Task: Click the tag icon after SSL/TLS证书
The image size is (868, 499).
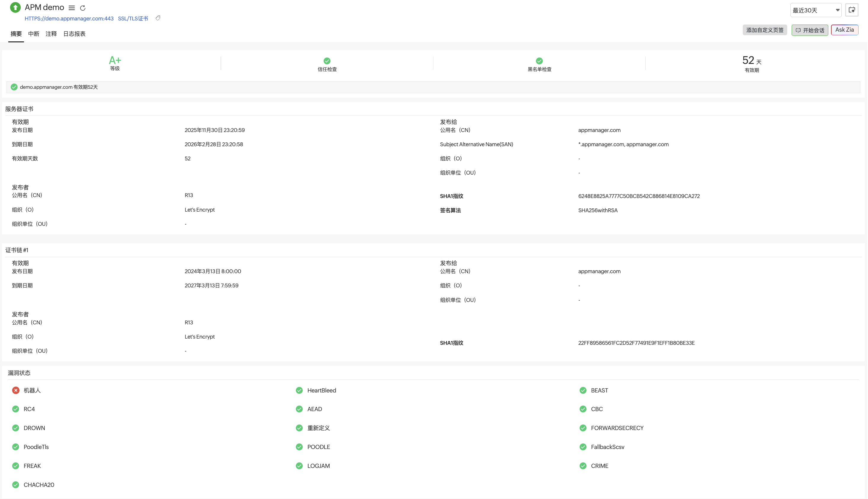Action: (158, 18)
